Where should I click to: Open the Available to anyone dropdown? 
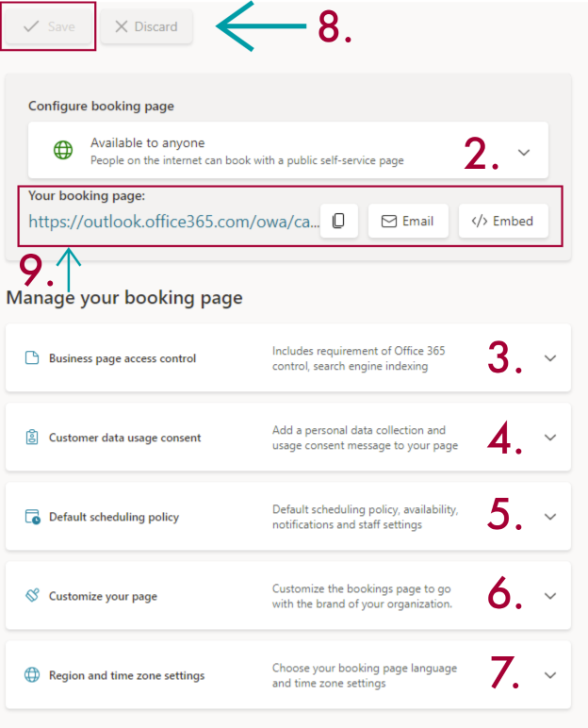[288, 151]
